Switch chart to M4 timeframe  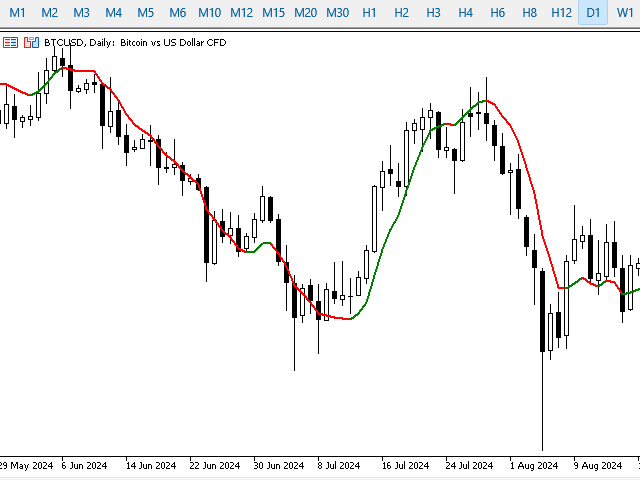pos(113,13)
